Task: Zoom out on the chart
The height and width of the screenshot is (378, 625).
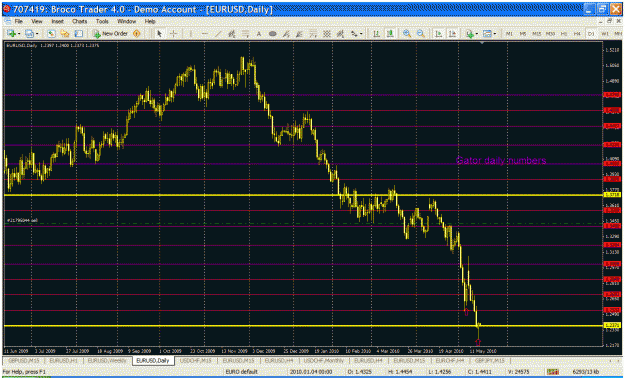Action: tap(421, 34)
